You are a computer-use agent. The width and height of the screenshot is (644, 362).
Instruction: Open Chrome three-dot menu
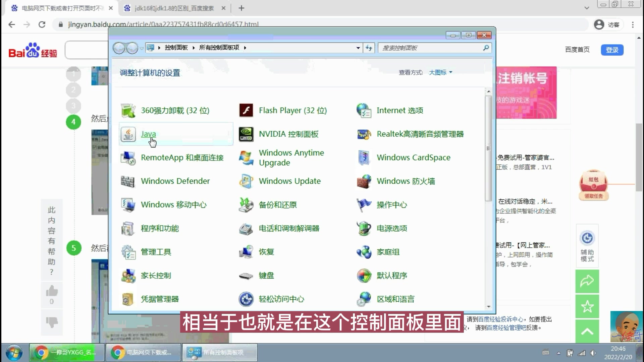click(633, 25)
